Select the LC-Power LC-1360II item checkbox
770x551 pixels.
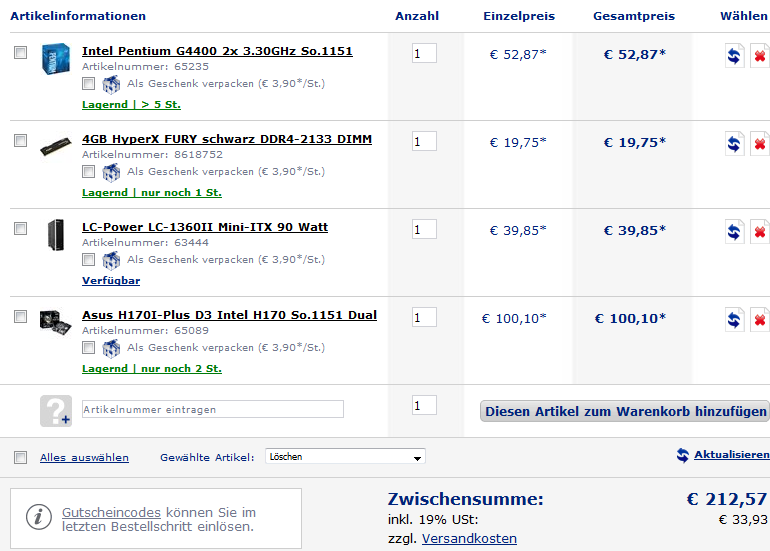click(x=20, y=228)
